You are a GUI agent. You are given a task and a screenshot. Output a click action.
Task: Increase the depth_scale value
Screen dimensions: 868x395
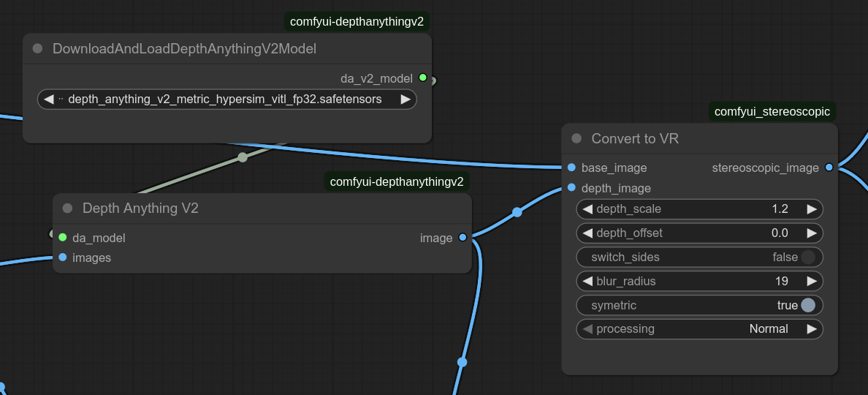click(x=811, y=209)
